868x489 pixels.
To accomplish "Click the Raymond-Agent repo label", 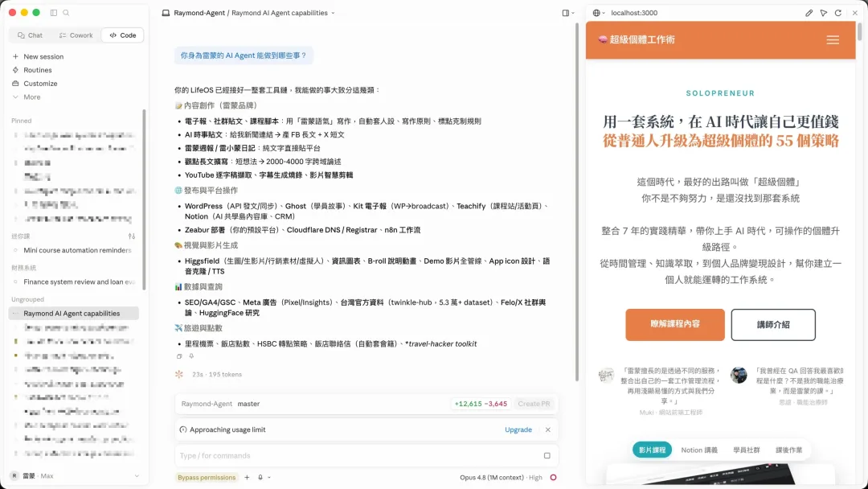I will coord(207,404).
